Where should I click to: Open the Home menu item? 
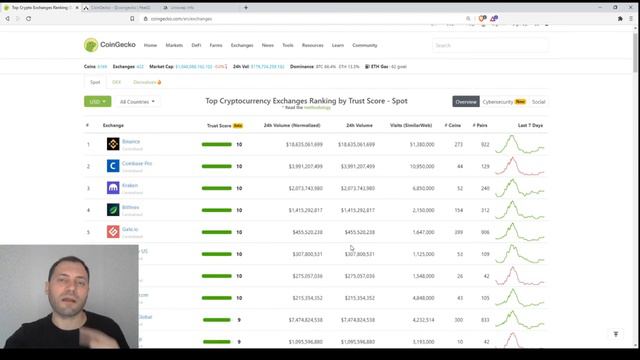click(x=150, y=45)
